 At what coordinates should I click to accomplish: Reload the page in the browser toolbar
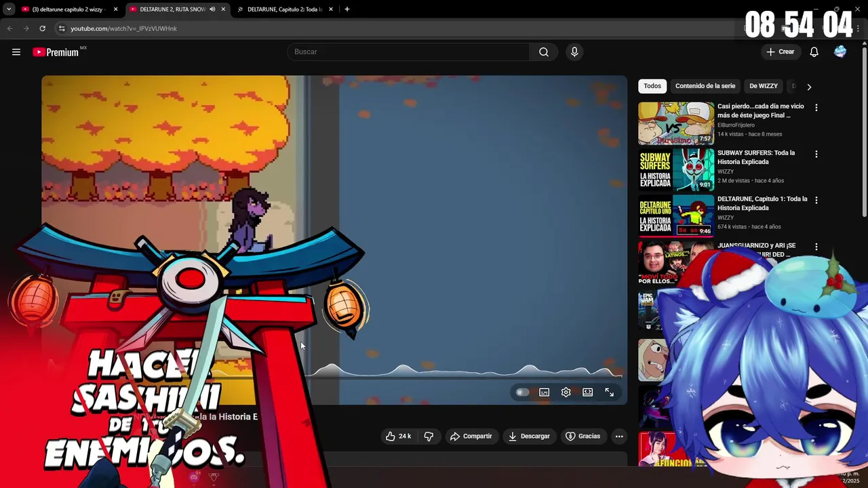point(42,28)
